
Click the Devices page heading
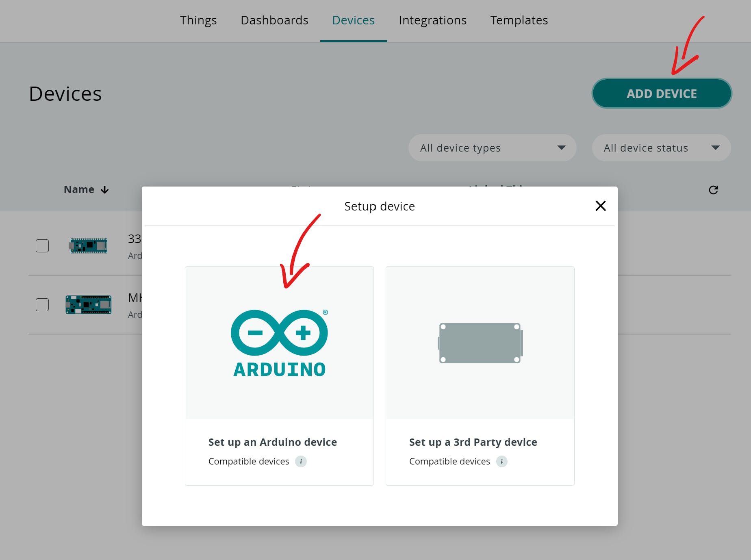tap(65, 94)
